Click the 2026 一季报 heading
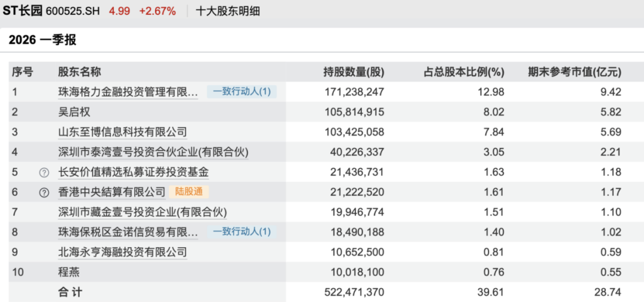The image size is (644, 302). pyautogui.click(x=42, y=40)
